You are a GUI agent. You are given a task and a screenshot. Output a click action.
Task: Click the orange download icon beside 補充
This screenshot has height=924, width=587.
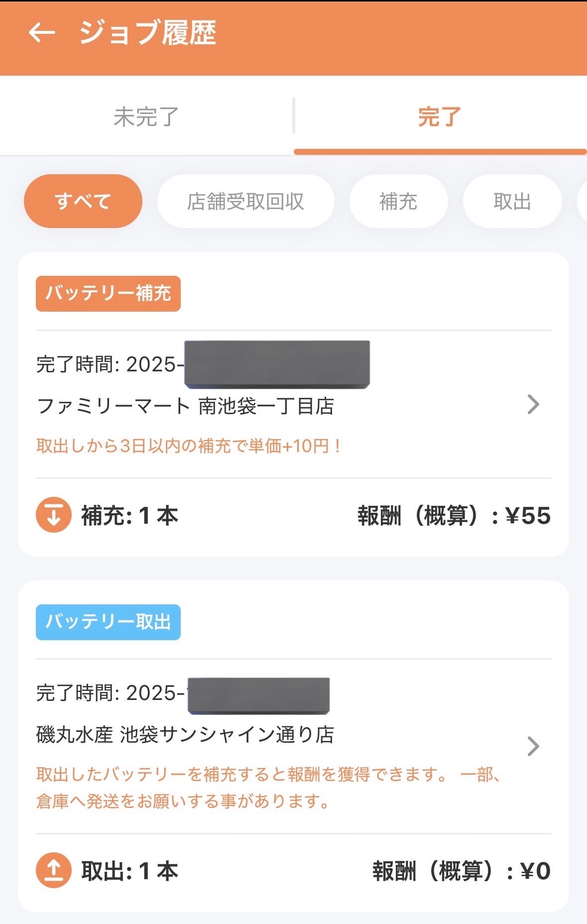pyautogui.click(x=54, y=515)
